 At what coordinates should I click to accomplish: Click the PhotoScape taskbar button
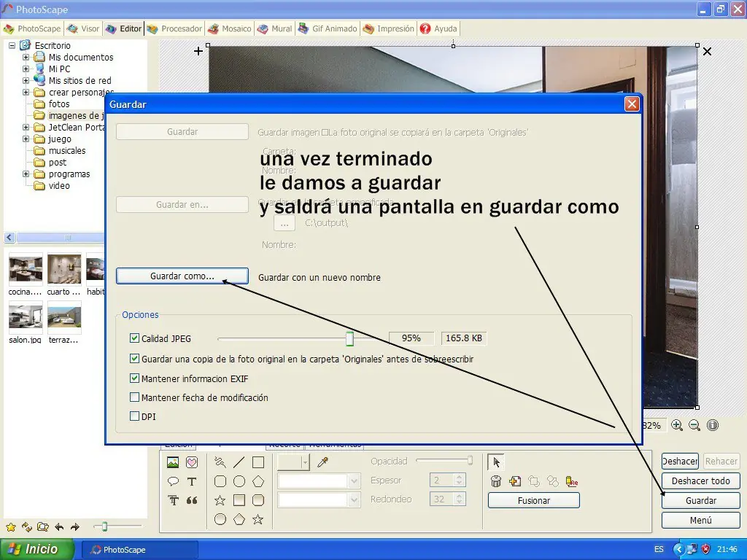(x=140, y=550)
